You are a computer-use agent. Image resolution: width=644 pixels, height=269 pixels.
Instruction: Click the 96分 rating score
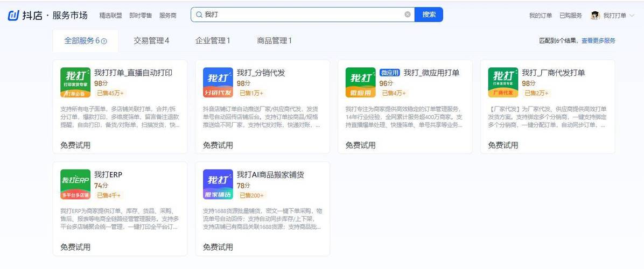pos(386,83)
